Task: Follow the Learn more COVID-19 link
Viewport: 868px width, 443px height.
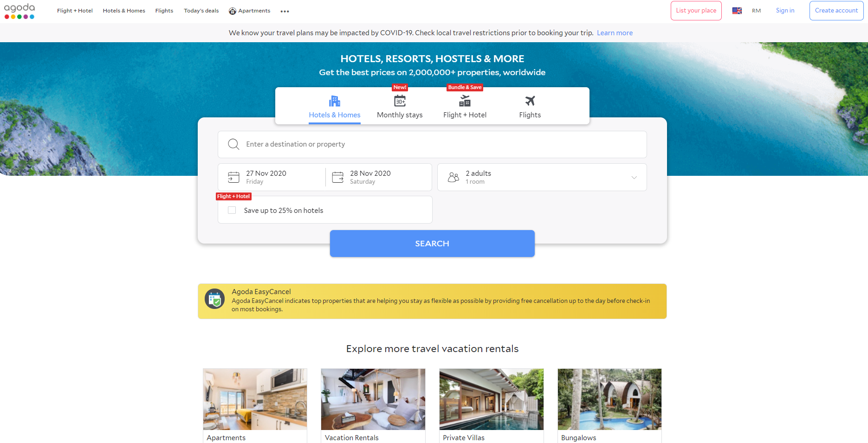Action: point(615,32)
